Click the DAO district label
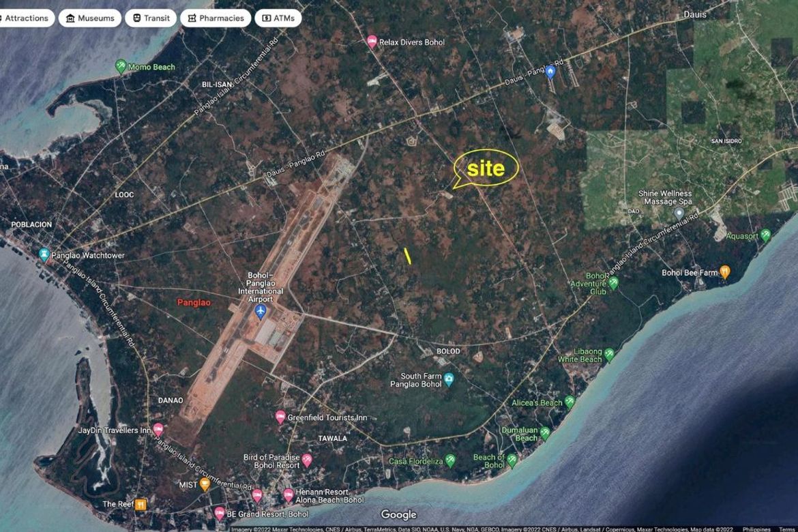The width and height of the screenshot is (798, 532). point(634,211)
